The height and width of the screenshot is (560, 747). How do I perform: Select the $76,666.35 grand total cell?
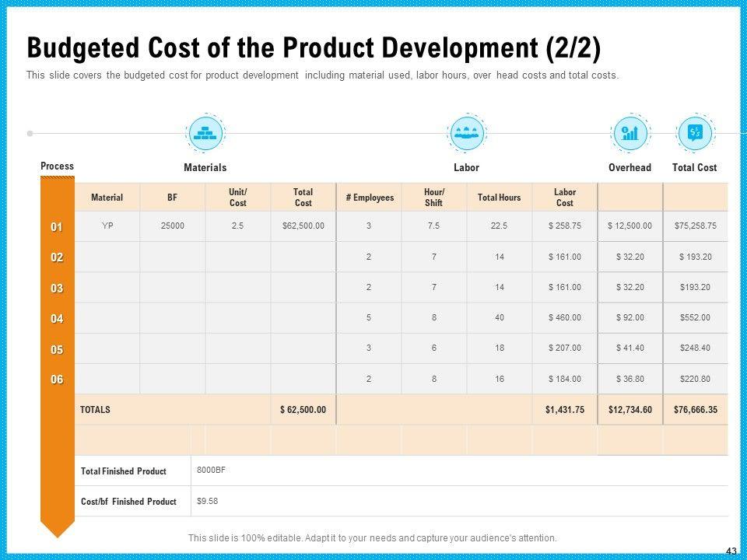click(696, 410)
